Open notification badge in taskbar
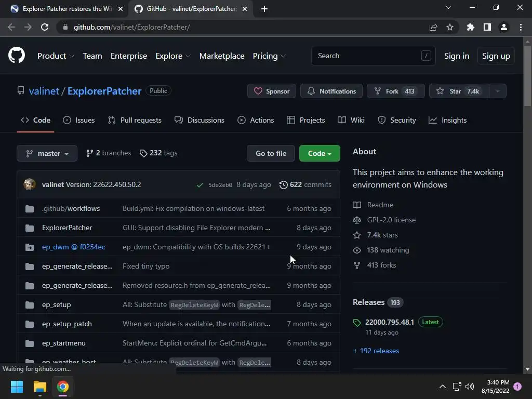Screen dimensions: 532x399 (517, 387)
